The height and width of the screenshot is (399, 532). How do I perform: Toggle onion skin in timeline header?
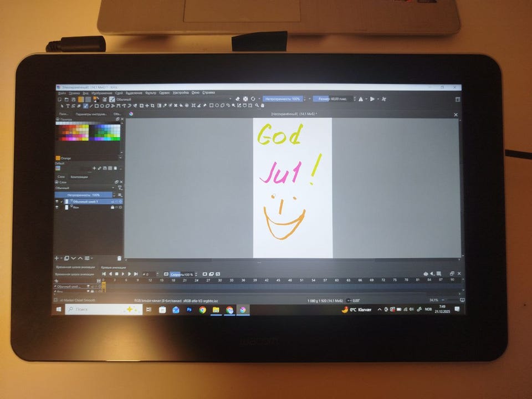[426, 273]
